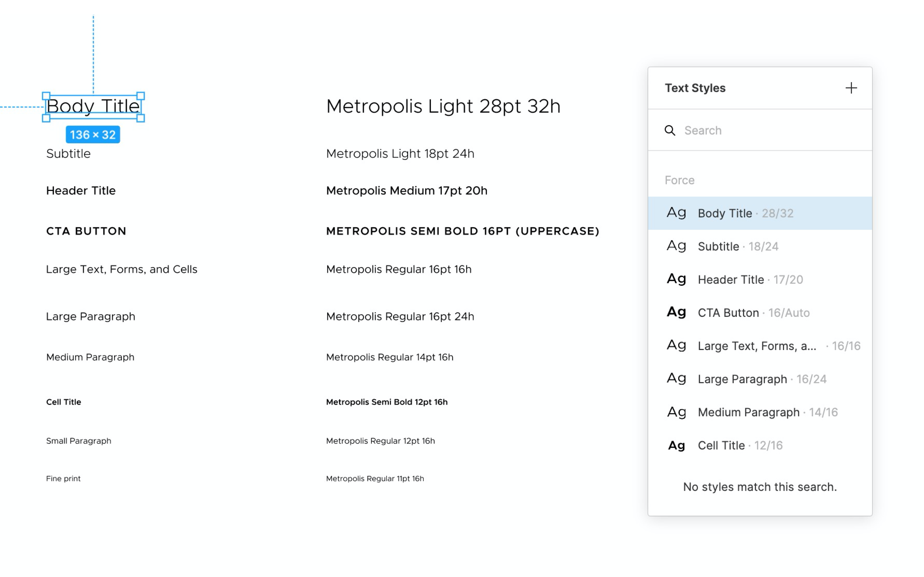Apply CTA Button 16/Auto style
The image size is (924, 577).
[760, 313]
